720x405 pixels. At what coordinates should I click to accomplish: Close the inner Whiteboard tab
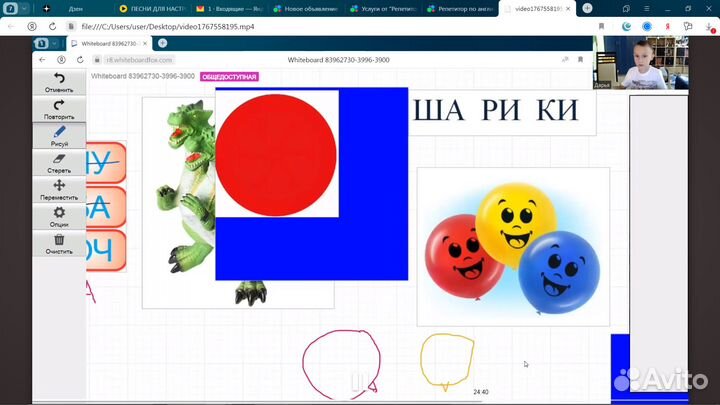145,43
